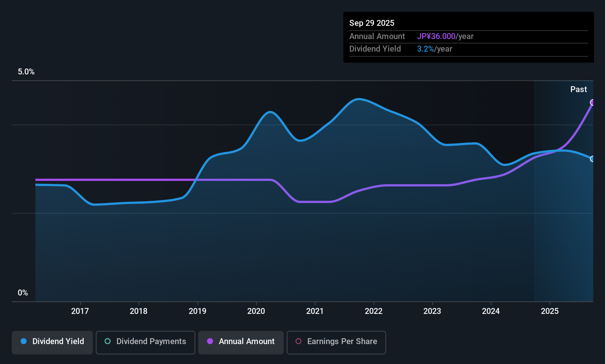Viewport: 605px width, 364px height.
Task: Toggle the Annual Amount legend button
Action: pos(241,342)
